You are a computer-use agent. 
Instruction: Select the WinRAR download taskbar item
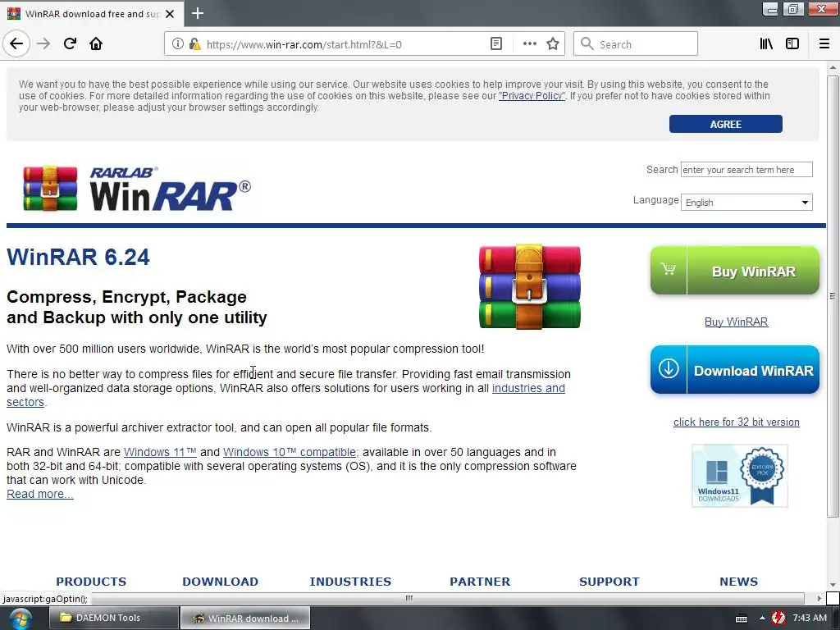pyautogui.click(x=244, y=619)
